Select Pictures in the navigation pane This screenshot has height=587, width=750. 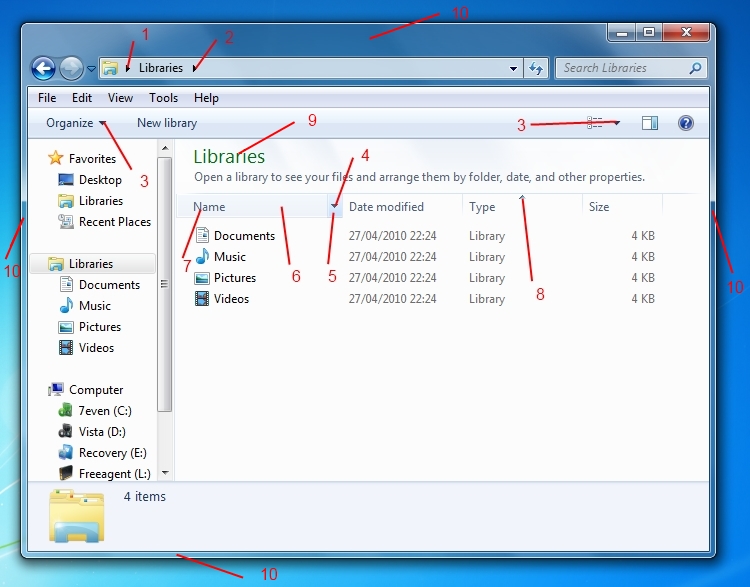pos(99,327)
